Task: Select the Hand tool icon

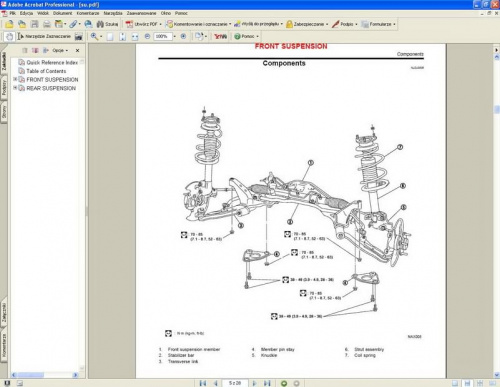Action: [9, 37]
